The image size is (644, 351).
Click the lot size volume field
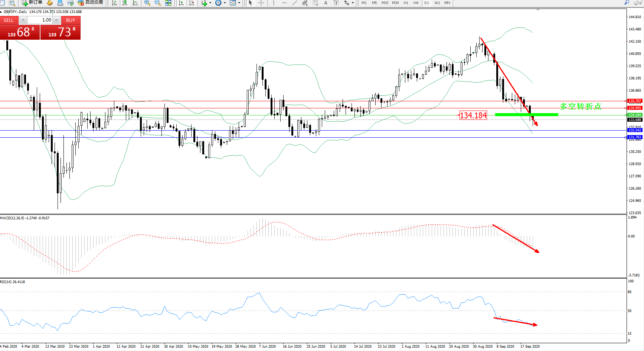point(40,20)
